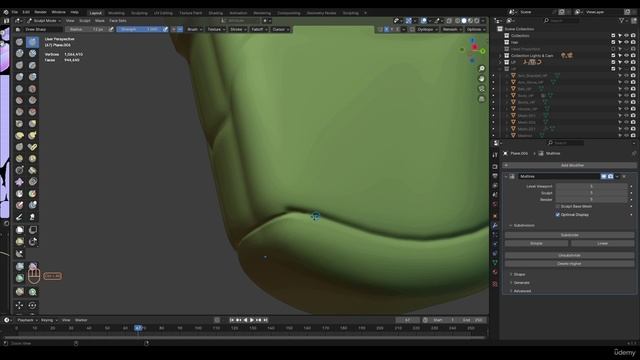
Task: Open the Texture dropdown in tool header
Action: pos(216,29)
